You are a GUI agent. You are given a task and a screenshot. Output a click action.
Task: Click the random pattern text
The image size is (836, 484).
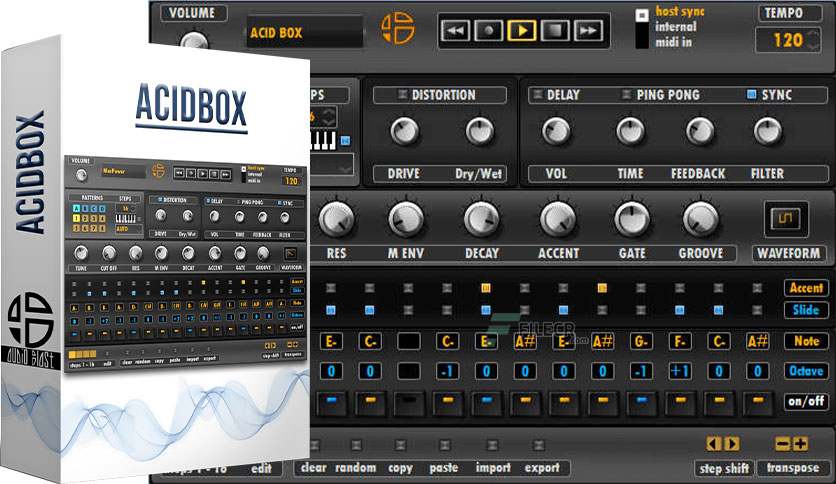[x=356, y=468]
